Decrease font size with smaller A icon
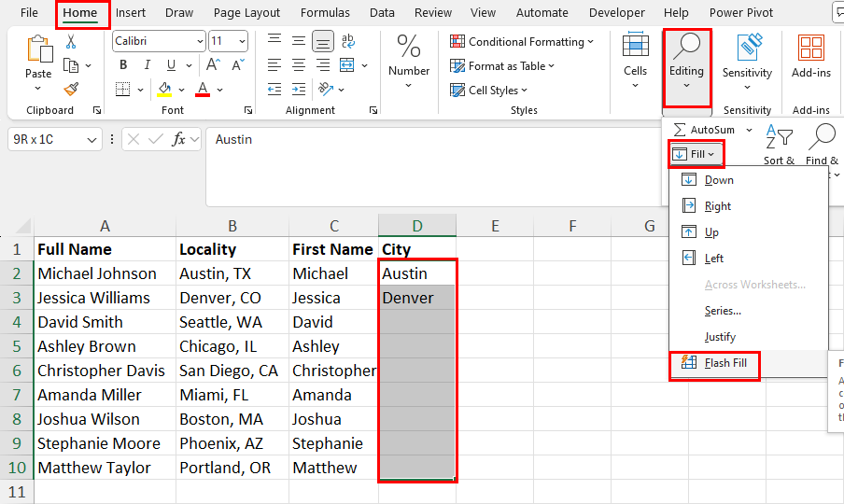The height and width of the screenshot is (504, 844). coord(238,65)
